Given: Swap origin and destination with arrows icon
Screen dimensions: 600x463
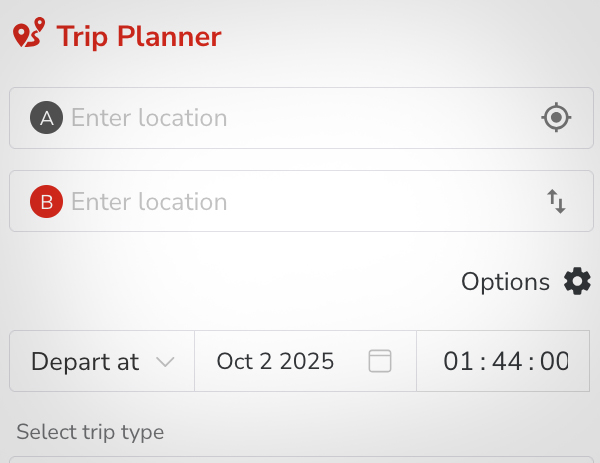Looking at the screenshot, I should click(557, 202).
